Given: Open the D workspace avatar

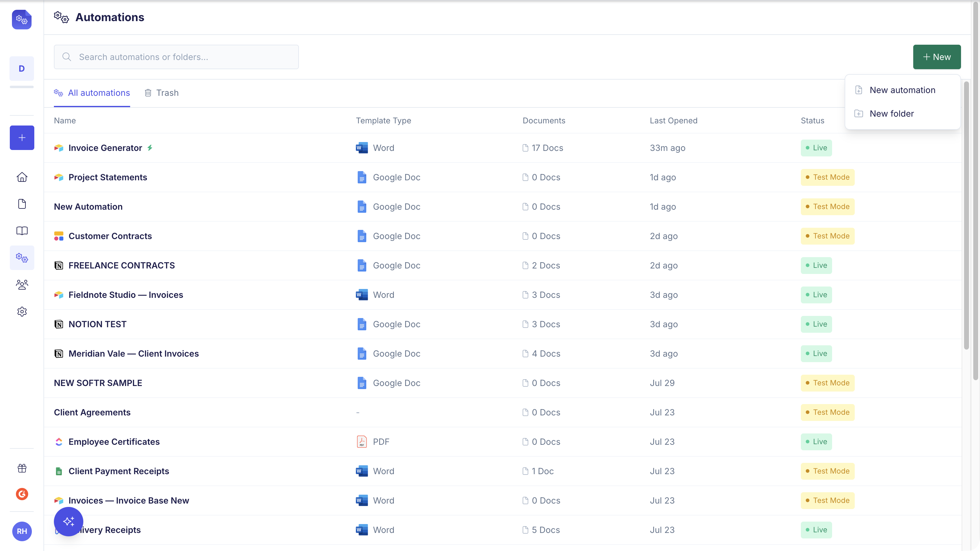Looking at the screenshot, I should point(22,69).
